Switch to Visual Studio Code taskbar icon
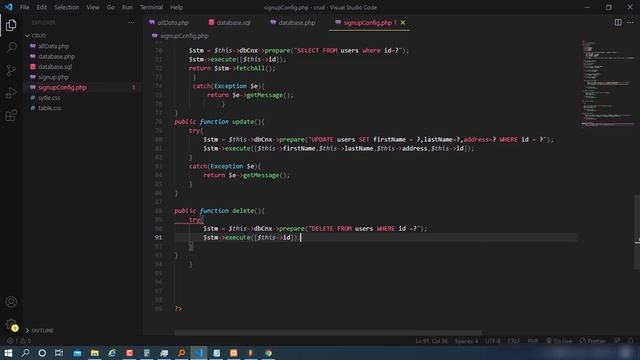Image resolution: width=640 pixels, height=360 pixels. [199, 353]
